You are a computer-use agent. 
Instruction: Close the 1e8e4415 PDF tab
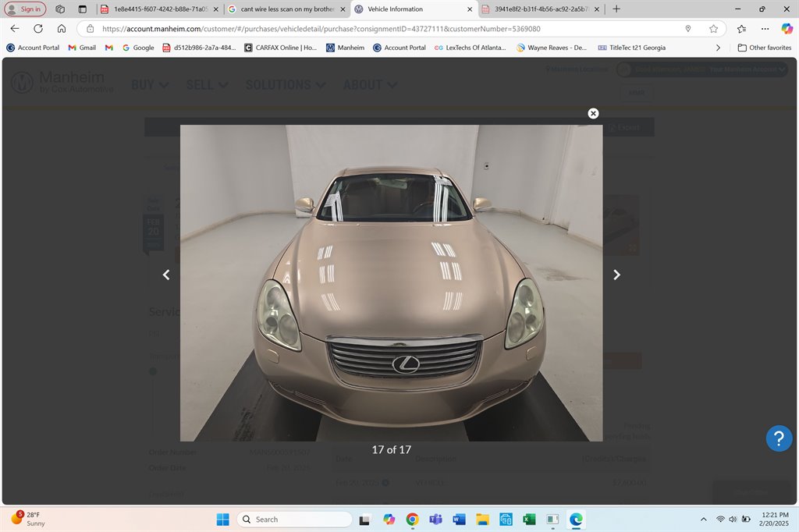point(215,9)
